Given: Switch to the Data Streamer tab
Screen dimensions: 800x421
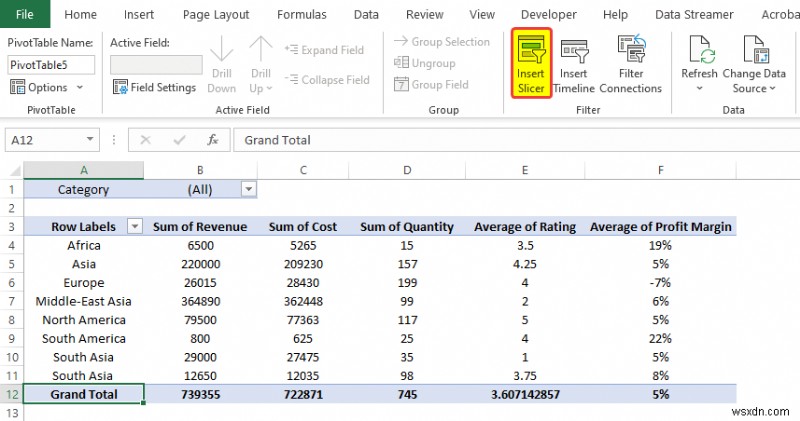Looking at the screenshot, I should [x=694, y=14].
